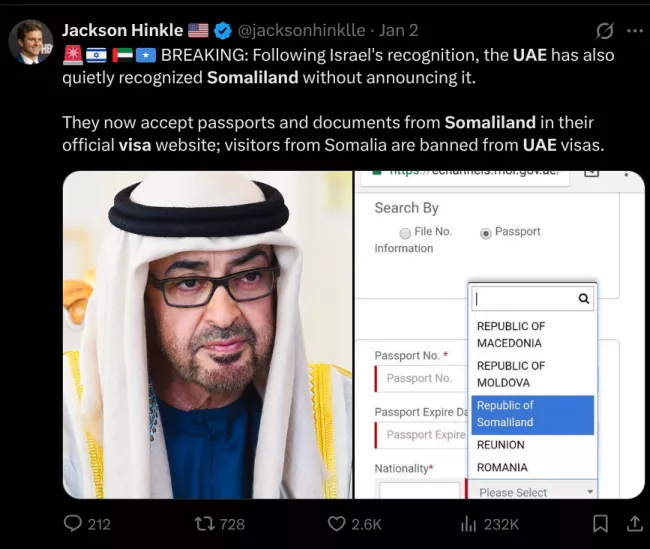Open the Please Select dropdown
Image resolution: width=650 pixels, height=549 pixels.
(533, 491)
